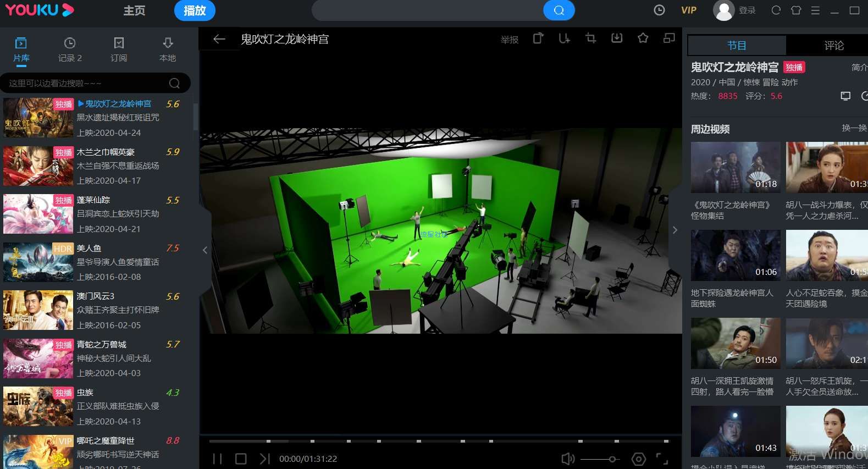Click the 举报 report link

510,40
